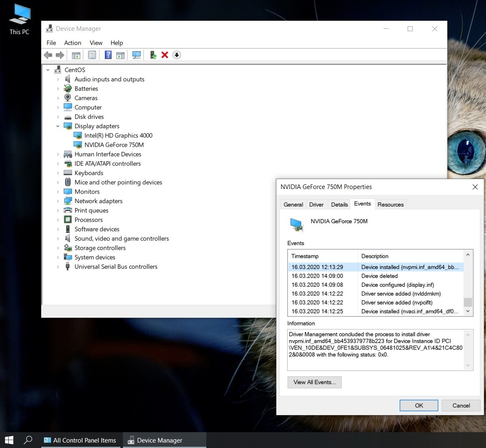Image resolution: width=486 pixels, height=448 pixels.
Task: Expand the System devices category
Action: [58, 257]
